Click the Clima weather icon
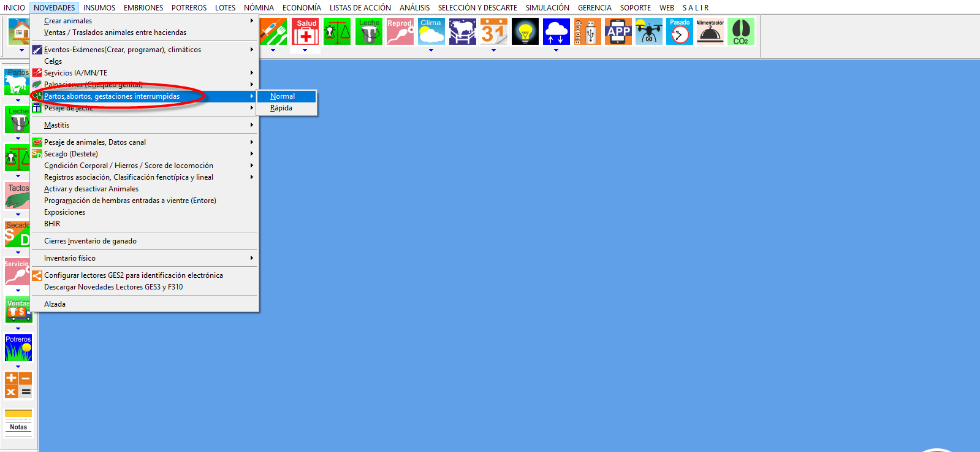 pyautogui.click(x=431, y=31)
